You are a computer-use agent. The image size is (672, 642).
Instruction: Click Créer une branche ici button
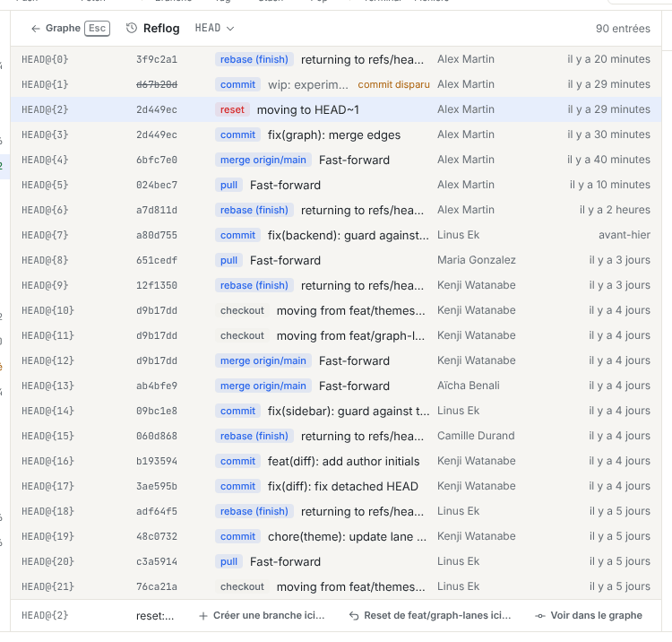(262, 615)
